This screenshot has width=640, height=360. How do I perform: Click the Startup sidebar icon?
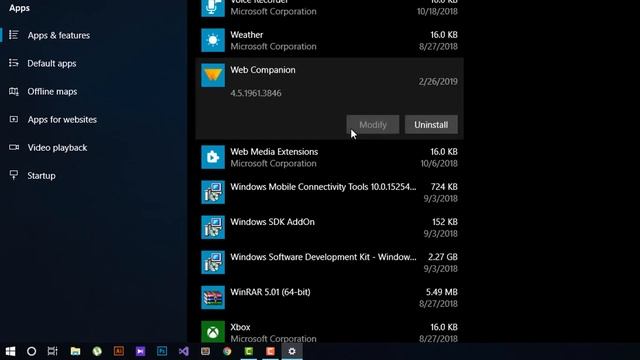click(14, 175)
